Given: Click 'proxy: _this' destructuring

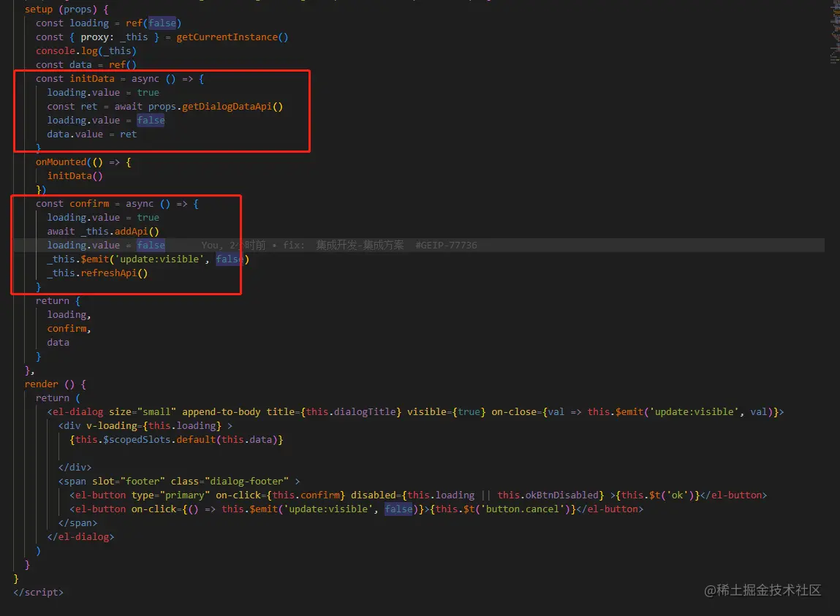Looking at the screenshot, I should 114,37.
